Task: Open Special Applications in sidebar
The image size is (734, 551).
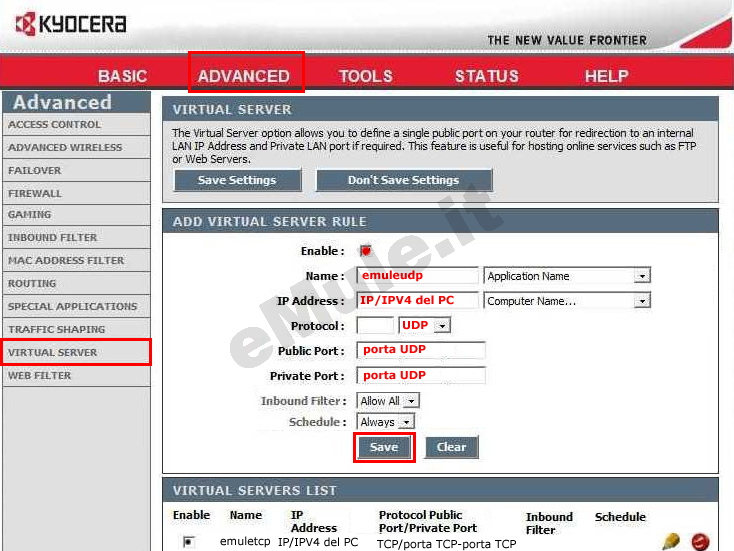Action: point(76,306)
